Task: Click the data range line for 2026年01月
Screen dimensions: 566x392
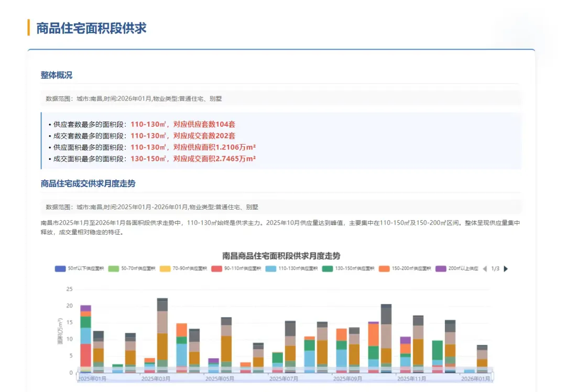Action: [x=134, y=99]
